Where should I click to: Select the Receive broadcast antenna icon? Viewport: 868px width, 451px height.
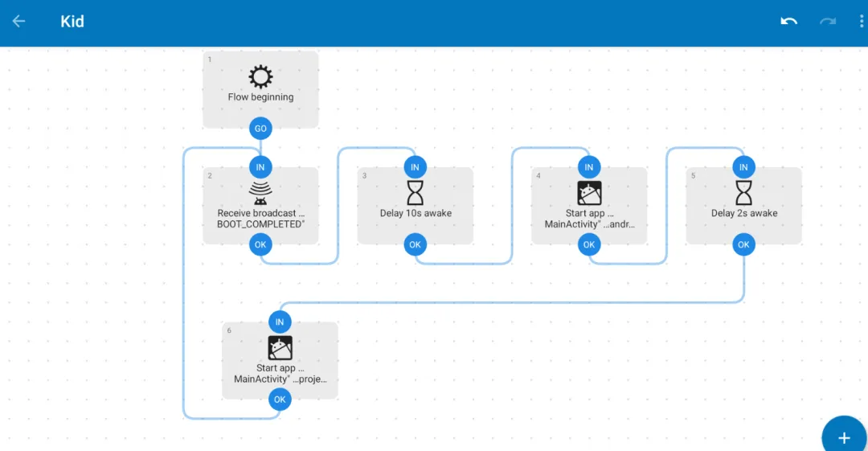coord(260,194)
